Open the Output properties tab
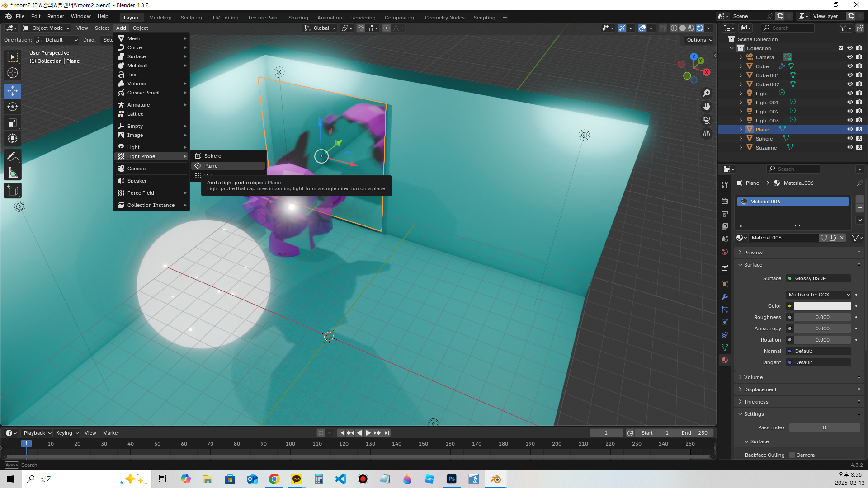This screenshot has height=488, width=868. pyautogui.click(x=725, y=213)
